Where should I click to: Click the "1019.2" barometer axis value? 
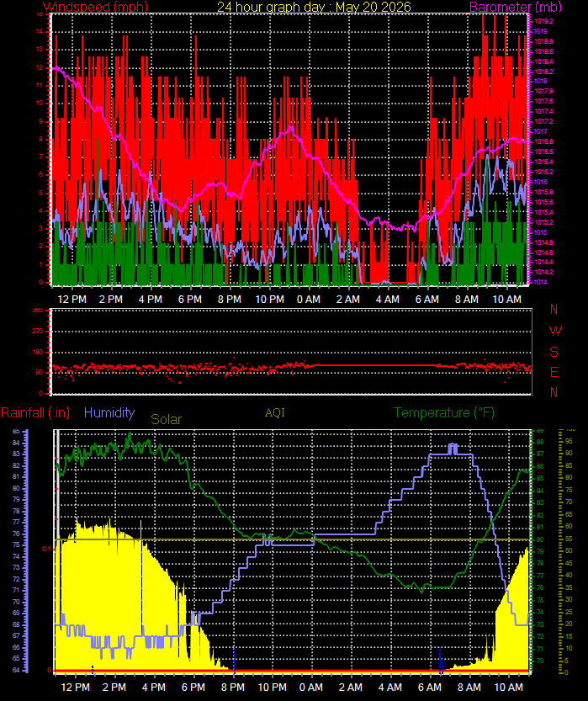(x=543, y=22)
